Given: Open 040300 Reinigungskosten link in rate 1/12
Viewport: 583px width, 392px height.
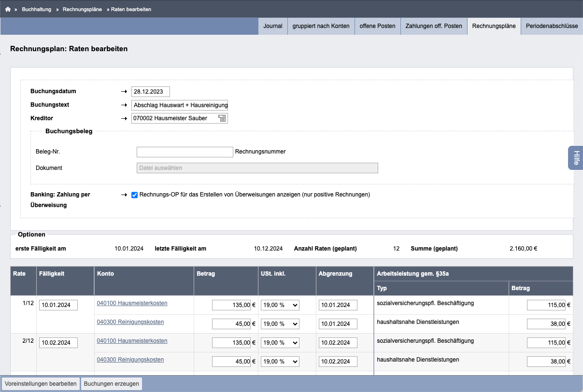Looking at the screenshot, I should pyautogui.click(x=130, y=322).
